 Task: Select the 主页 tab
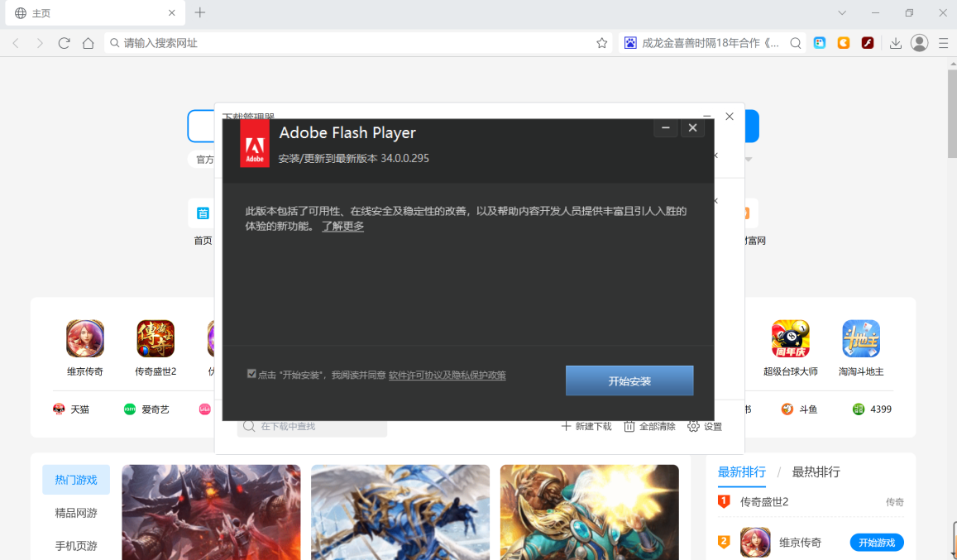(x=94, y=13)
